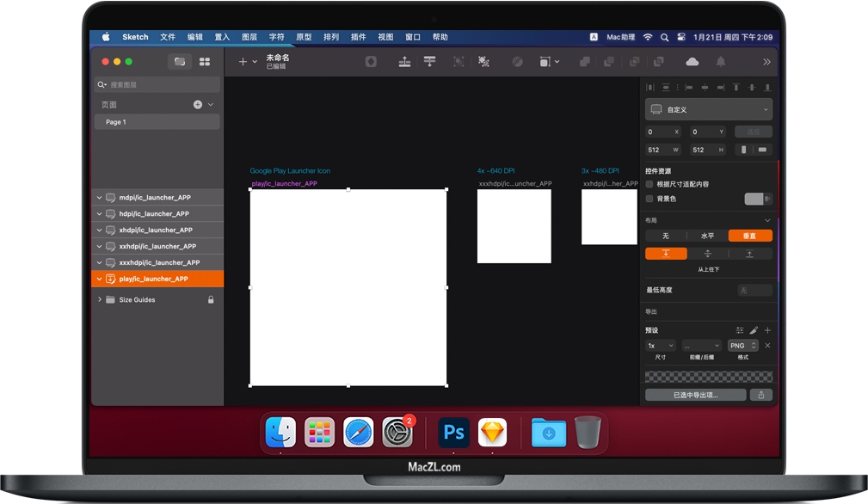Click the Intersect boolean toolbar icon
This screenshot has height=504, width=868.
[x=634, y=61]
